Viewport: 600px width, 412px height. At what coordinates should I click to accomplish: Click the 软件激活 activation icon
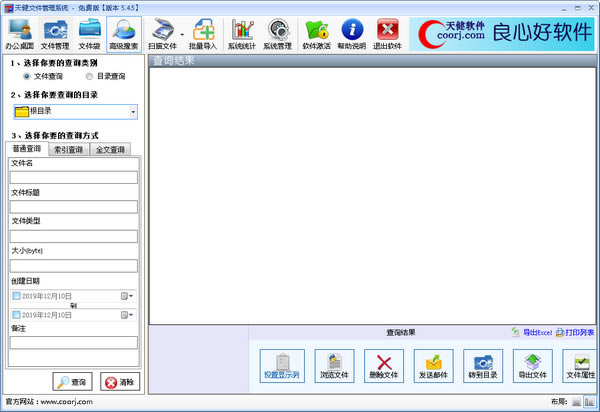coord(316,34)
